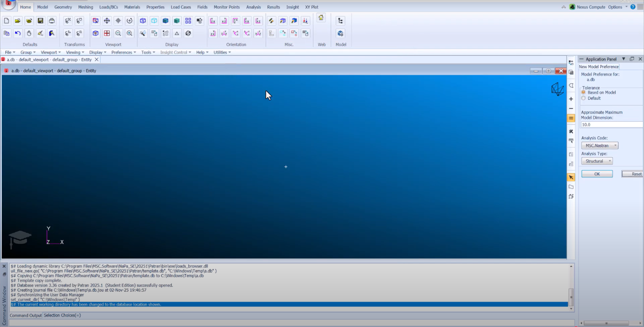Click the New database file icon
The width and height of the screenshot is (644, 327).
pyautogui.click(x=6, y=21)
